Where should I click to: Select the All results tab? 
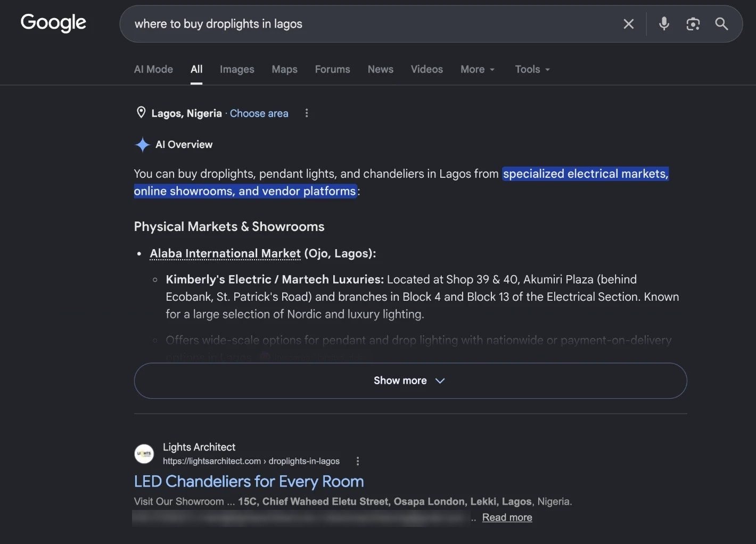(x=196, y=69)
